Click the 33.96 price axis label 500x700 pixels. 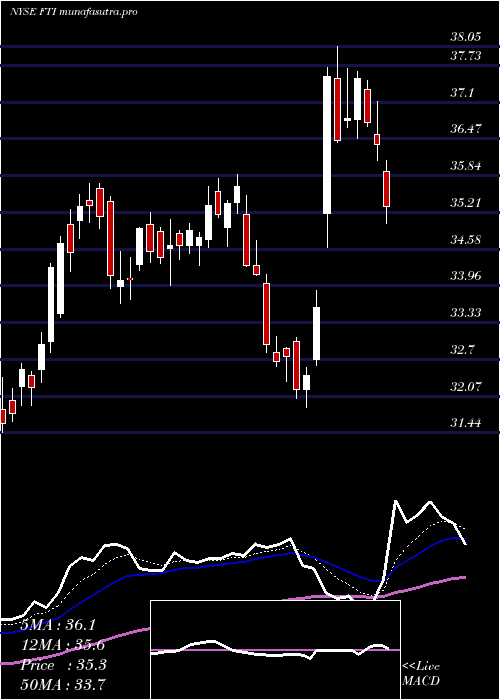(466, 276)
